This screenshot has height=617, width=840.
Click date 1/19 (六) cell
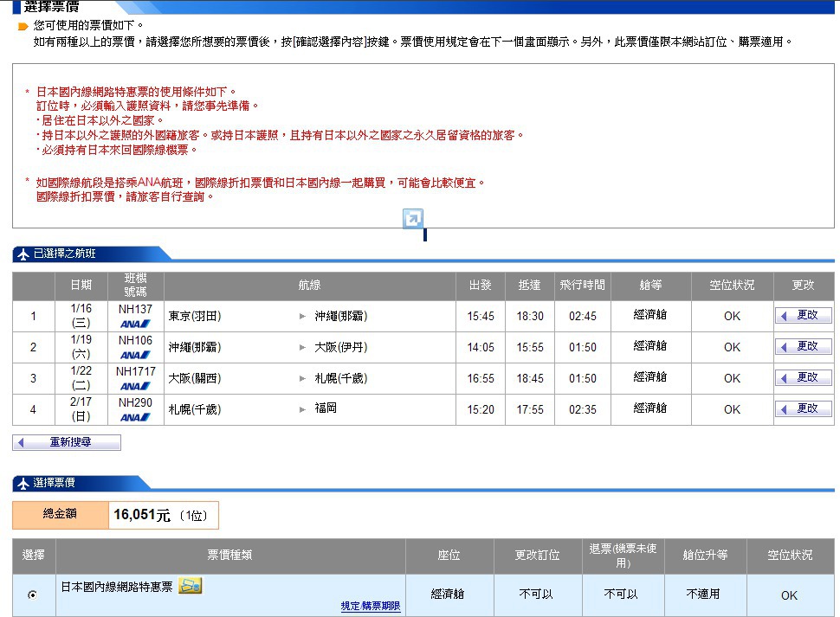pos(81,347)
